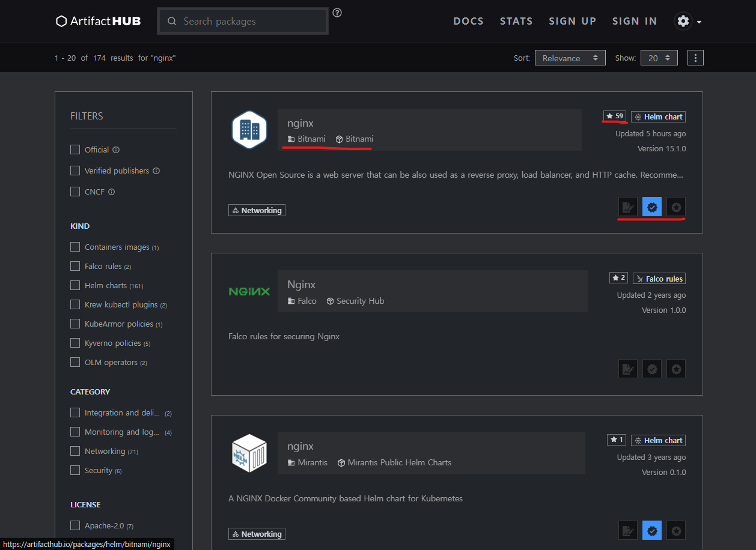
Task: Click the Artifact HUB logo
Action: pos(98,21)
